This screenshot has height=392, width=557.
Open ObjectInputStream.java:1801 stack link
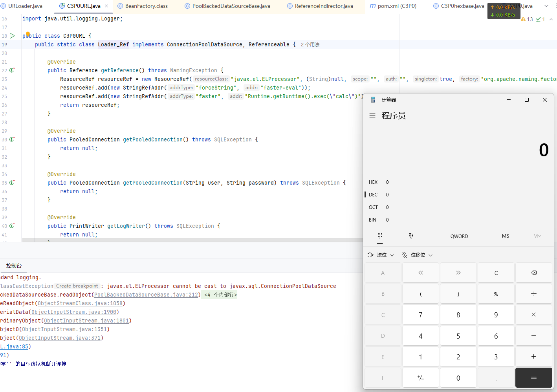[x=86, y=321]
